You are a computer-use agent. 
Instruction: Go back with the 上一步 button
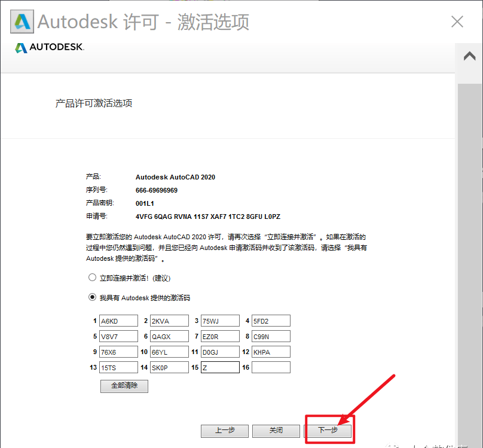coord(224,431)
